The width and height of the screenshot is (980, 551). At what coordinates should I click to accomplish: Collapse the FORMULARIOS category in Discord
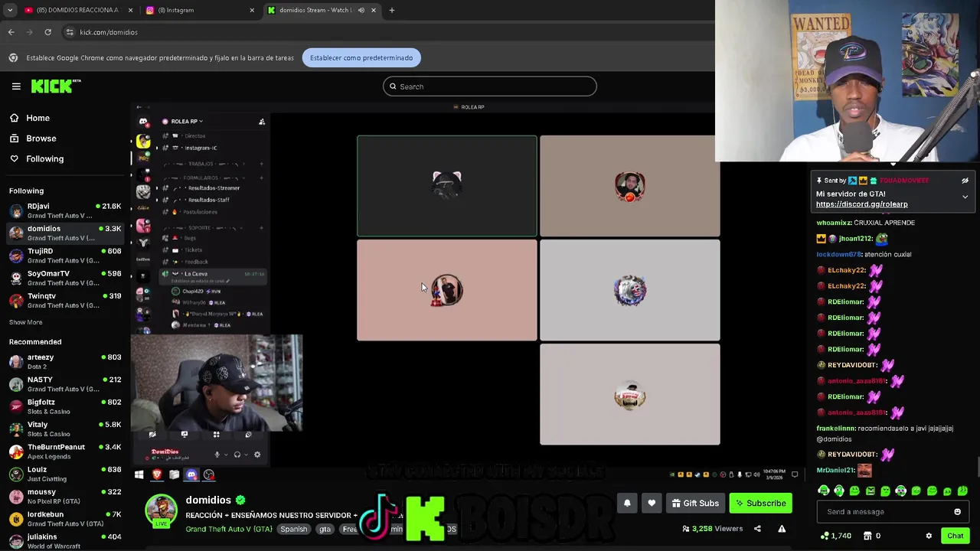pos(201,177)
